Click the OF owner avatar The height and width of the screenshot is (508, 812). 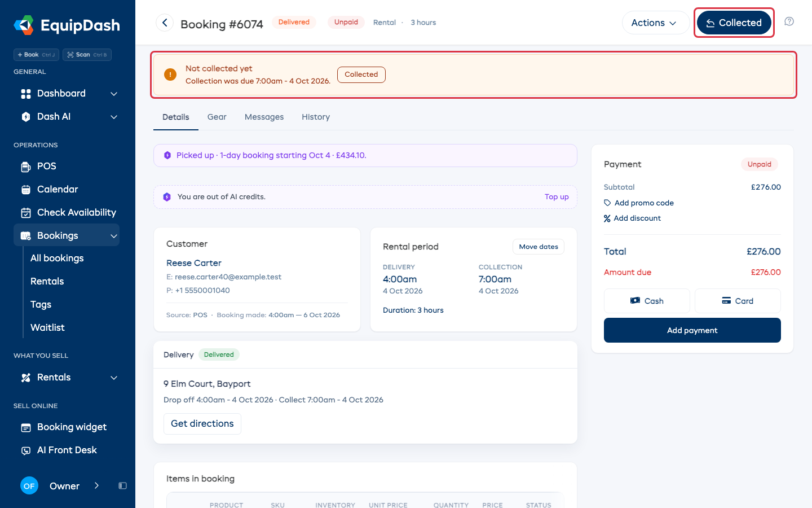pyautogui.click(x=29, y=486)
